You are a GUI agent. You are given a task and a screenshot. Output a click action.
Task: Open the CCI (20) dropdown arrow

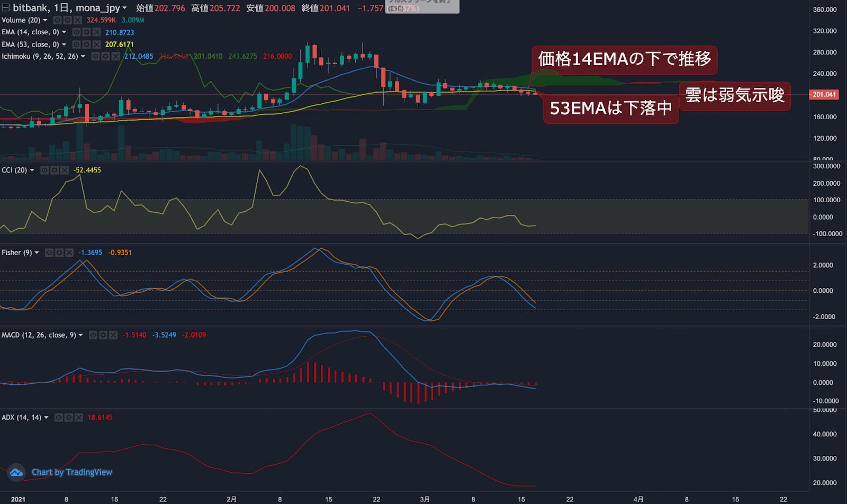tap(32, 170)
